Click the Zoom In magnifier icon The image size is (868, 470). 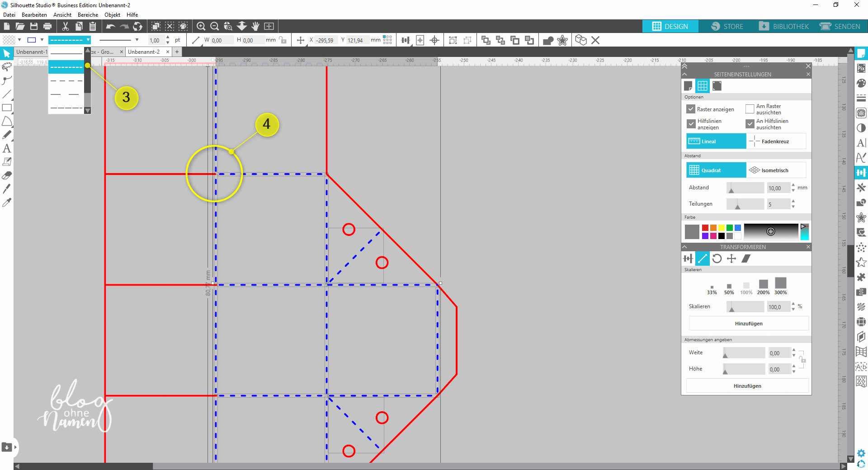[x=201, y=27]
